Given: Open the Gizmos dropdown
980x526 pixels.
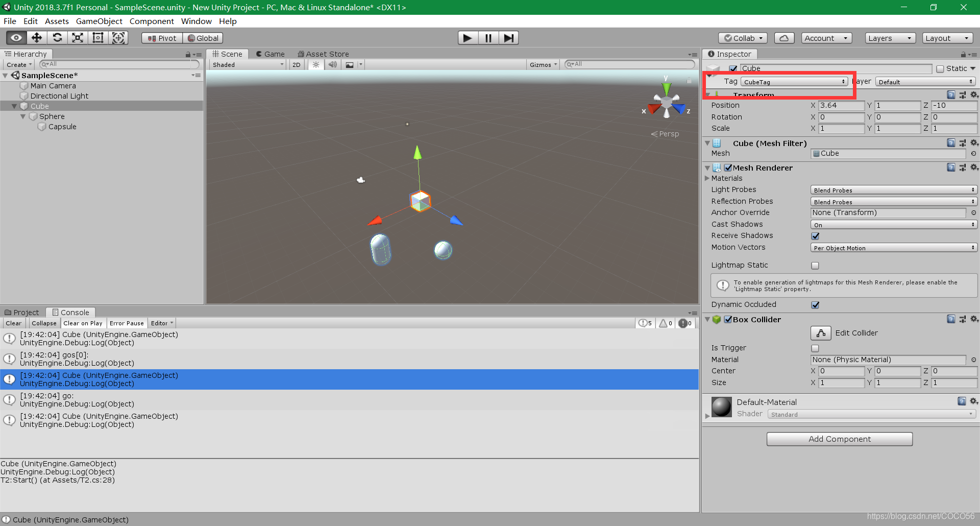Looking at the screenshot, I should point(543,65).
